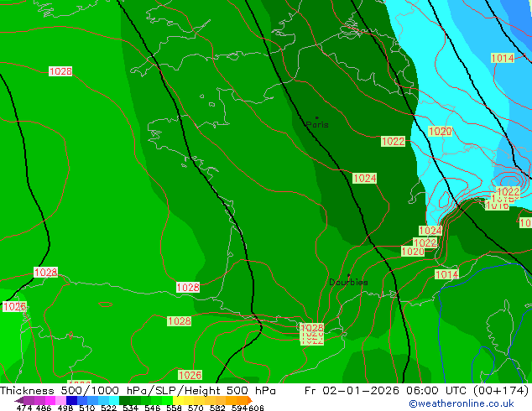Click the legend value 498
Screen dimensions: 532x411
[x=65, y=408]
